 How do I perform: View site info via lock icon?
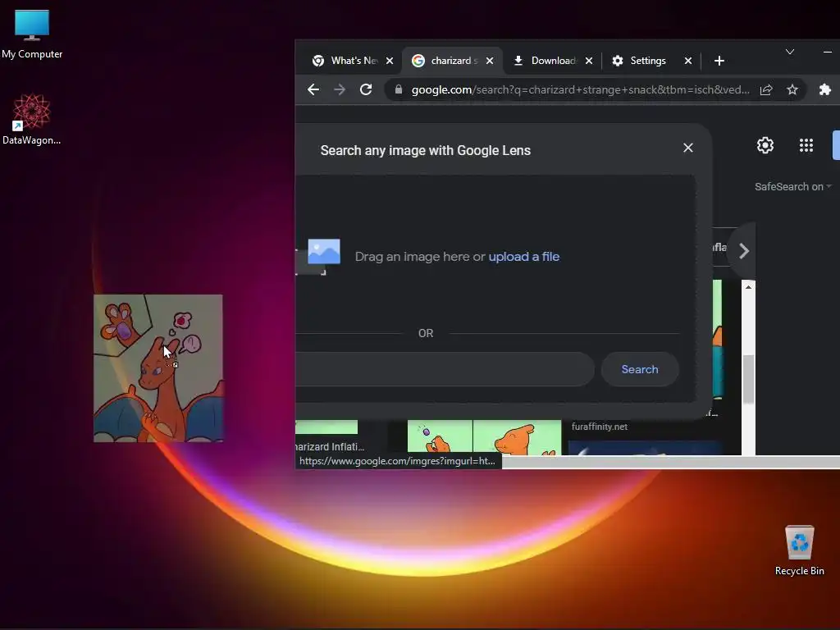[399, 89]
